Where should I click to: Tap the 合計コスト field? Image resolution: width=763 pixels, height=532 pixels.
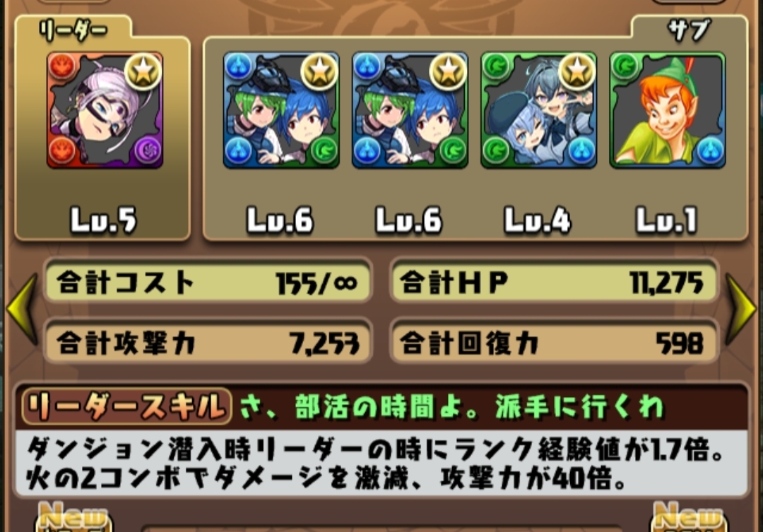208,283
